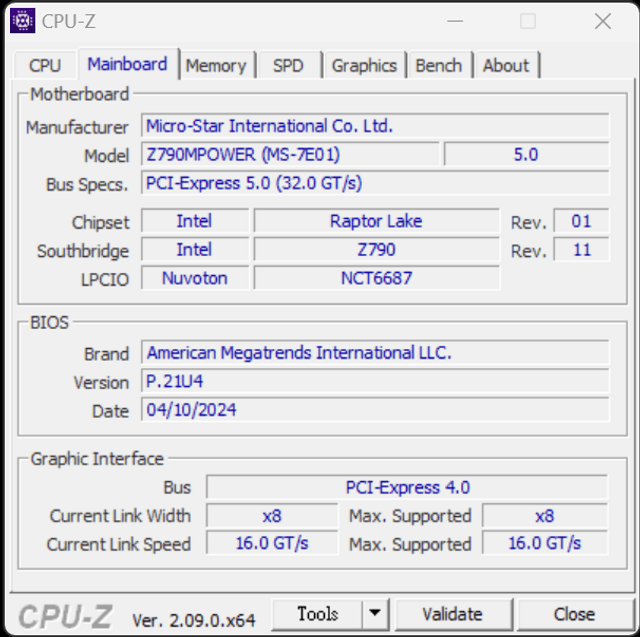Click Max. Supported link width value x8
The width and height of the screenshot is (640, 637).
coord(545,516)
